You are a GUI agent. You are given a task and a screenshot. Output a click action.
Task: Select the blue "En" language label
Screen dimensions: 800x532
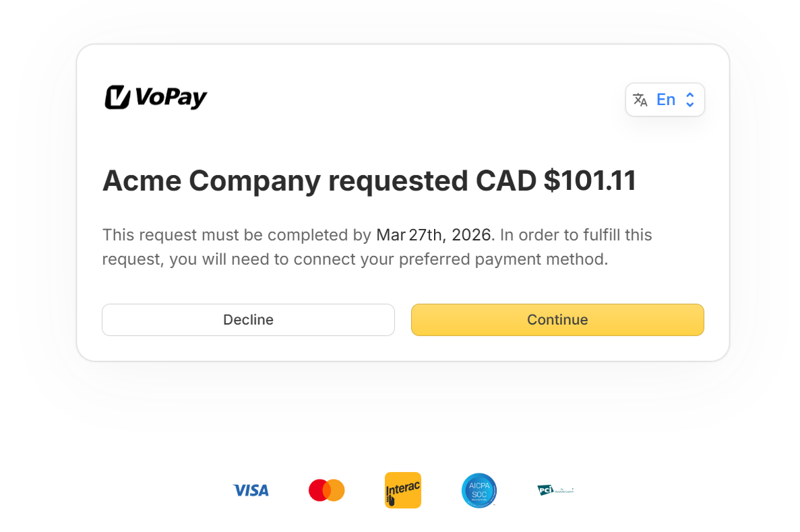pyautogui.click(x=666, y=100)
